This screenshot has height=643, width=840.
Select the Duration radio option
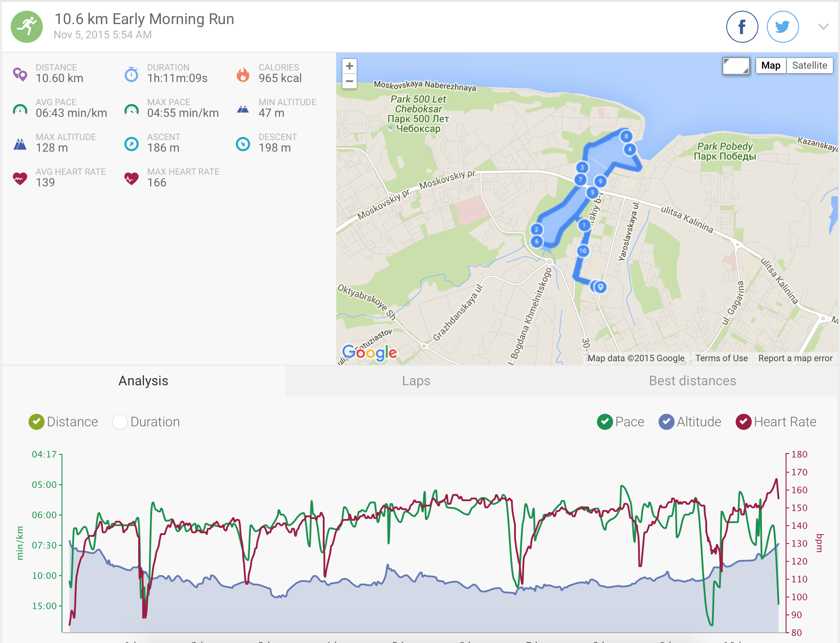120,422
